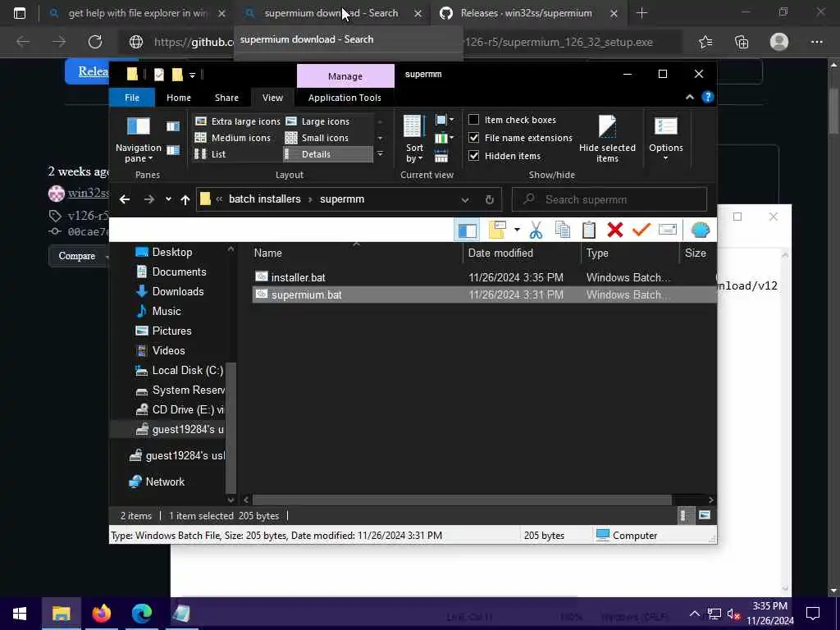840x630 pixels.
Task: Click the orange checkmark Properties icon
Action: (x=641, y=230)
